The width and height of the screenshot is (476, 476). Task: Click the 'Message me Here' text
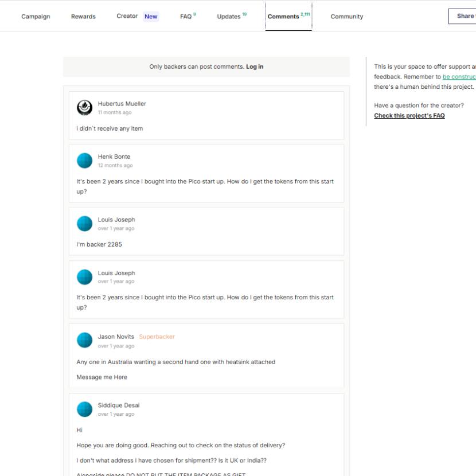click(102, 377)
